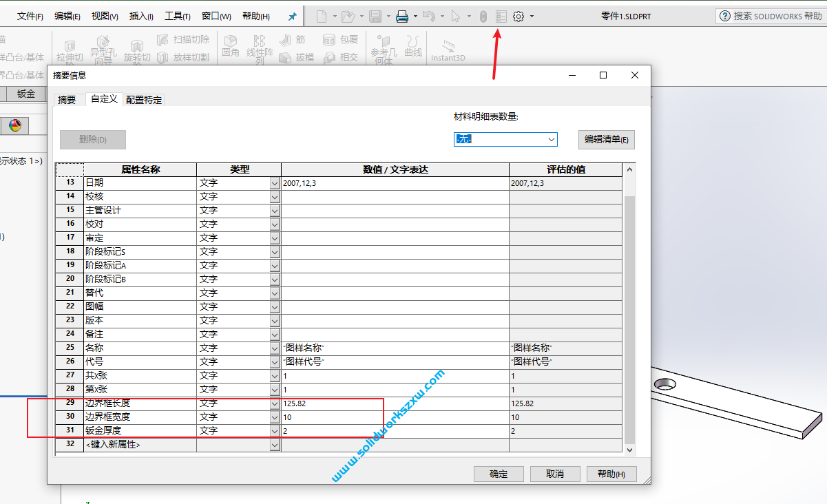
Task: Unpin the menu bar pushpin
Action: click(x=291, y=15)
